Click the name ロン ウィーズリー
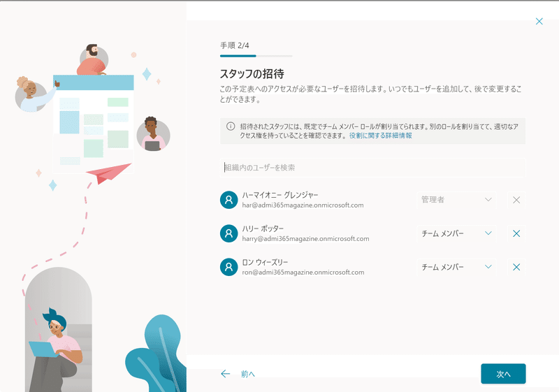Image resolution: width=559 pixels, height=392 pixels. (x=265, y=262)
